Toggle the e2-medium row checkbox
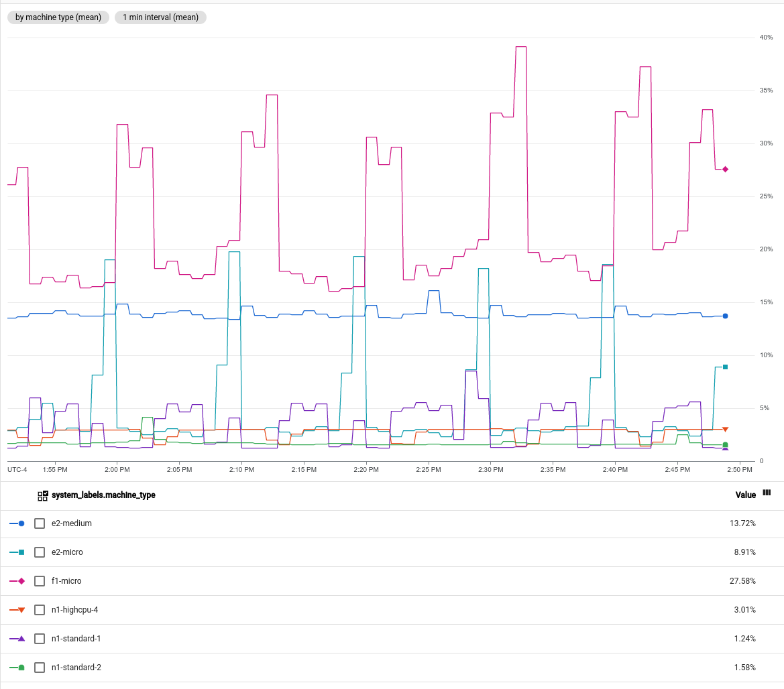The image size is (784, 689). click(39, 523)
